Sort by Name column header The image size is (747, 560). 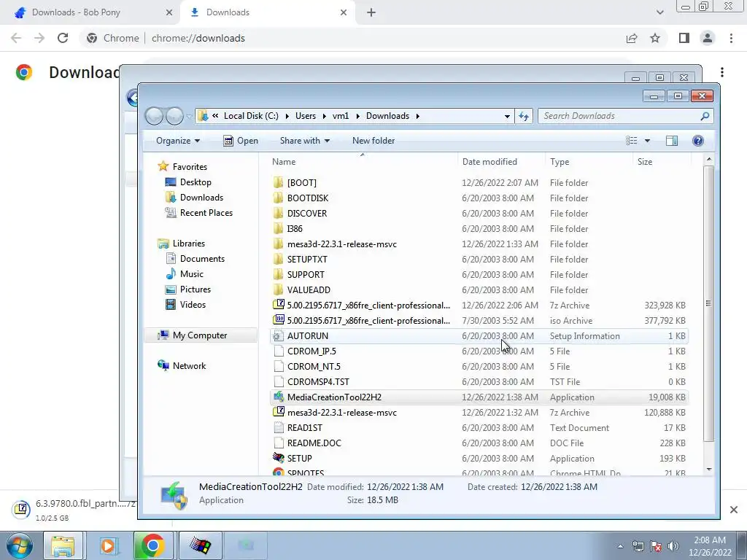point(363,162)
